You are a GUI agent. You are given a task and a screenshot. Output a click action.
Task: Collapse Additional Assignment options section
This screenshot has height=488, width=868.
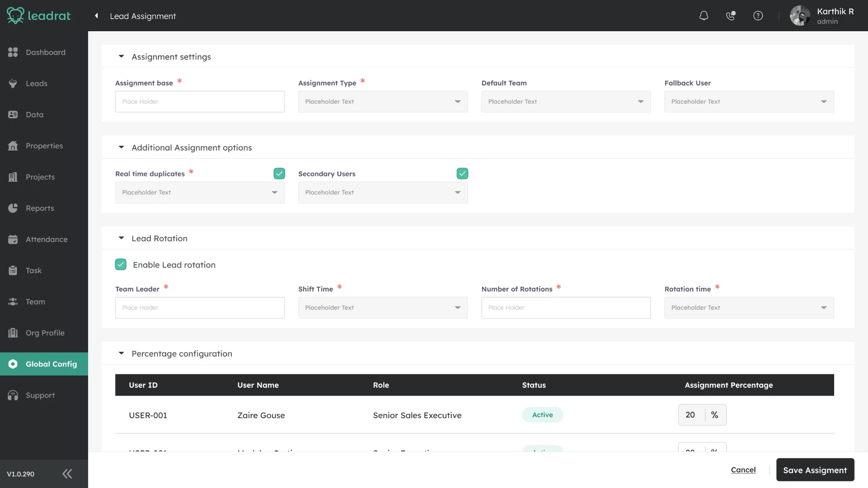click(122, 147)
